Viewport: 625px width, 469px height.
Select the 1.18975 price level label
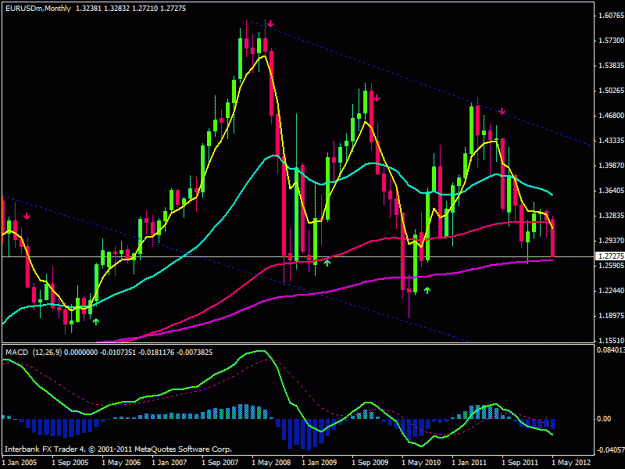611,316
